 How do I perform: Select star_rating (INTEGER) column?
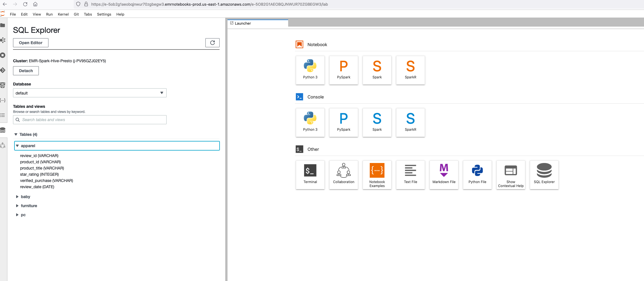(x=39, y=174)
